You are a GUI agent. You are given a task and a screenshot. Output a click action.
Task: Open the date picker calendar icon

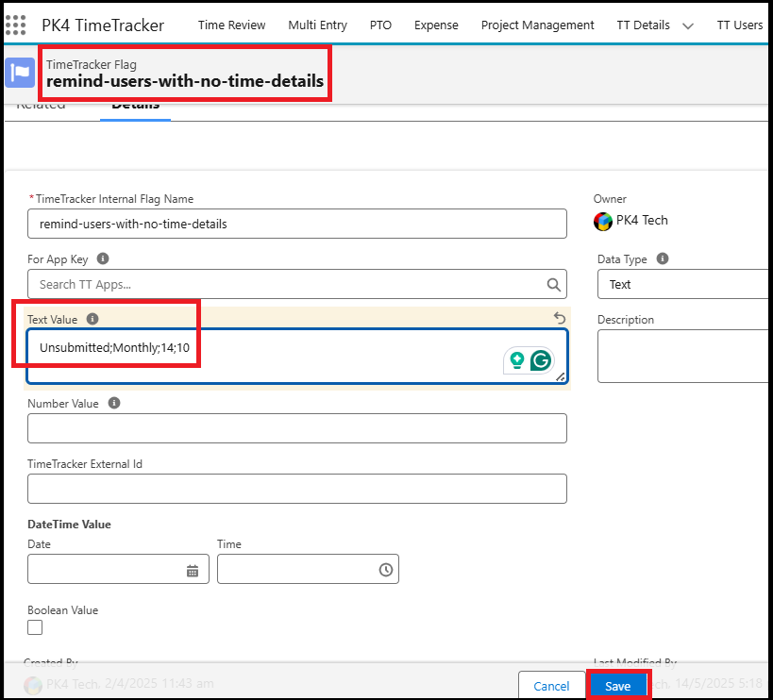coord(193,571)
